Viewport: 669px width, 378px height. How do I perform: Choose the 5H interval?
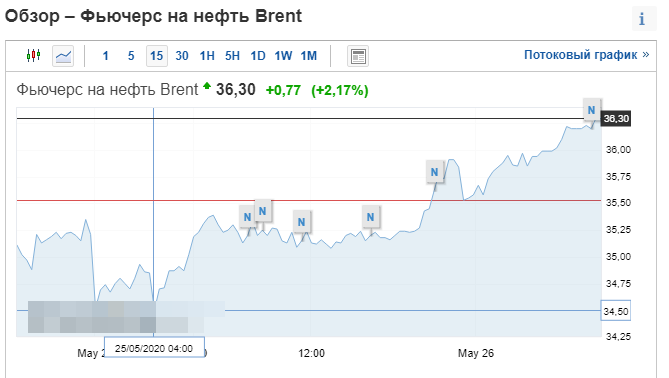tap(233, 56)
